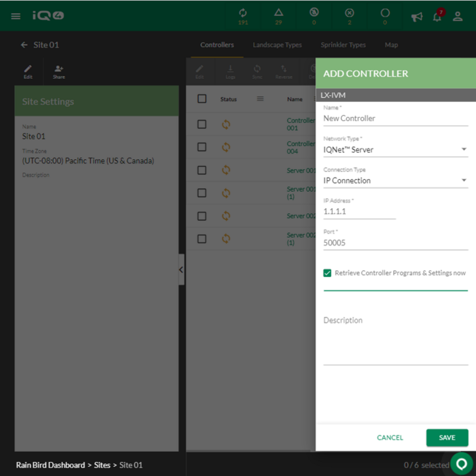Click the CANCEL button
This screenshot has height=476, width=476.
(x=390, y=438)
